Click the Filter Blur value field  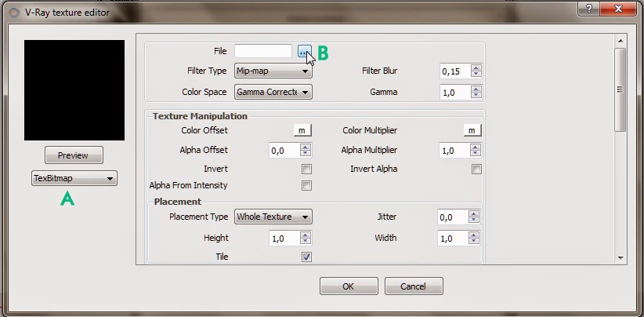pos(455,71)
